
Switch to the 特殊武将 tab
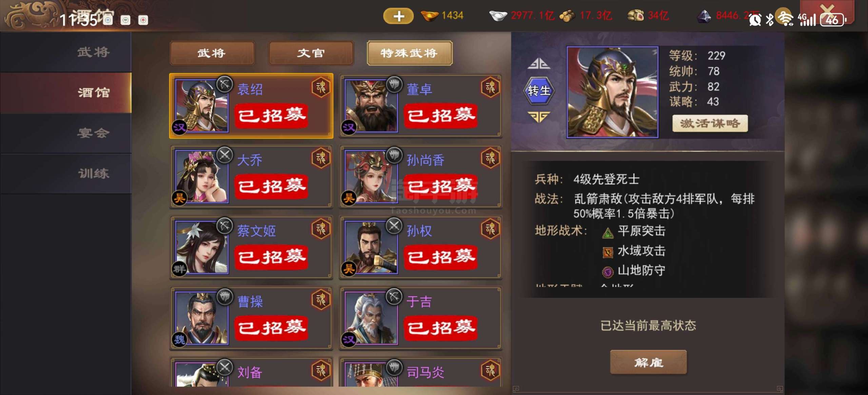tap(410, 53)
